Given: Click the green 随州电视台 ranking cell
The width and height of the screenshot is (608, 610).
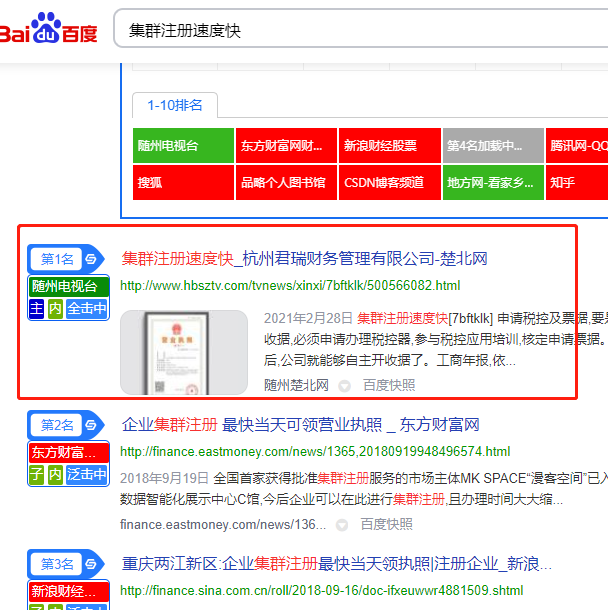Looking at the screenshot, I should (183, 145).
